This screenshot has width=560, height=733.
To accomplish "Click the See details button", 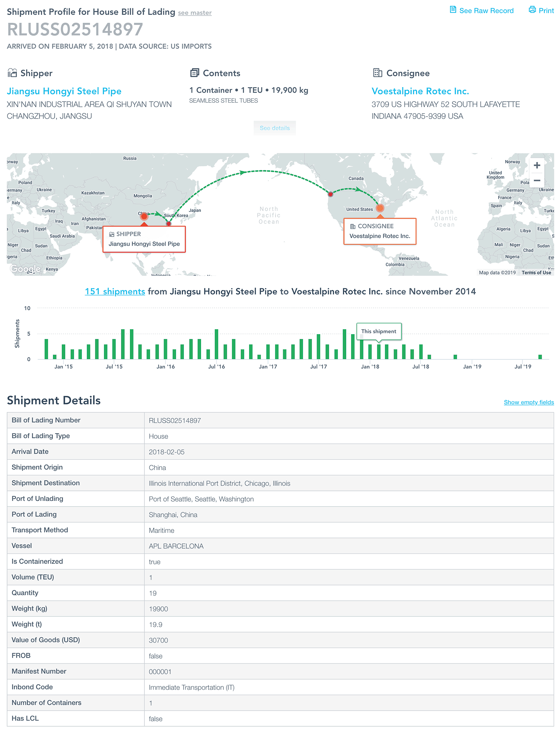I will (x=275, y=128).
